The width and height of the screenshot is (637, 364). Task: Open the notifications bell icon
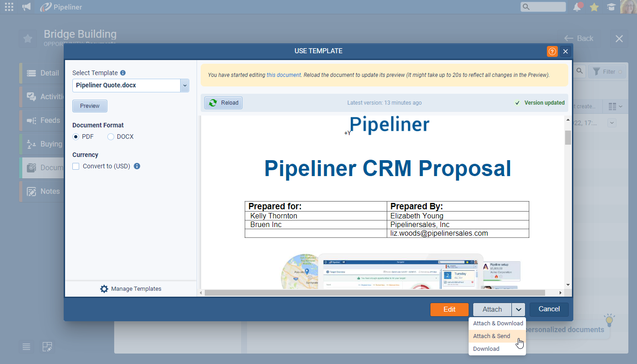tap(577, 7)
